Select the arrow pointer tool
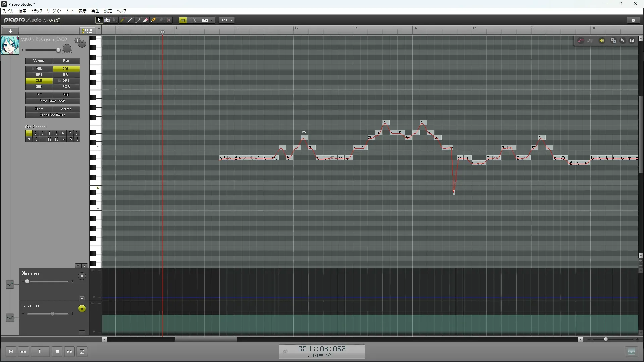This screenshot has width=644, height=362. [x=99, y=20]
